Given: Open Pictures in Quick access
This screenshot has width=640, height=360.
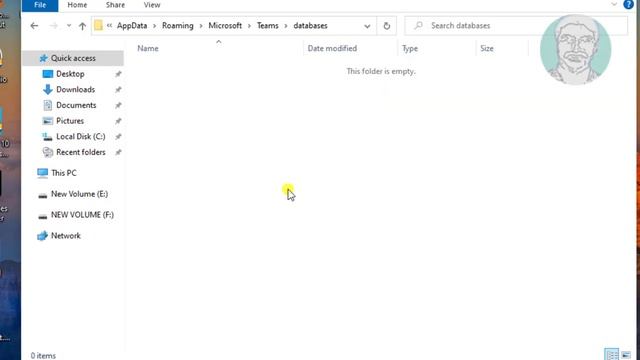Looking at the screenshot, I should click(x=70, y=121).
